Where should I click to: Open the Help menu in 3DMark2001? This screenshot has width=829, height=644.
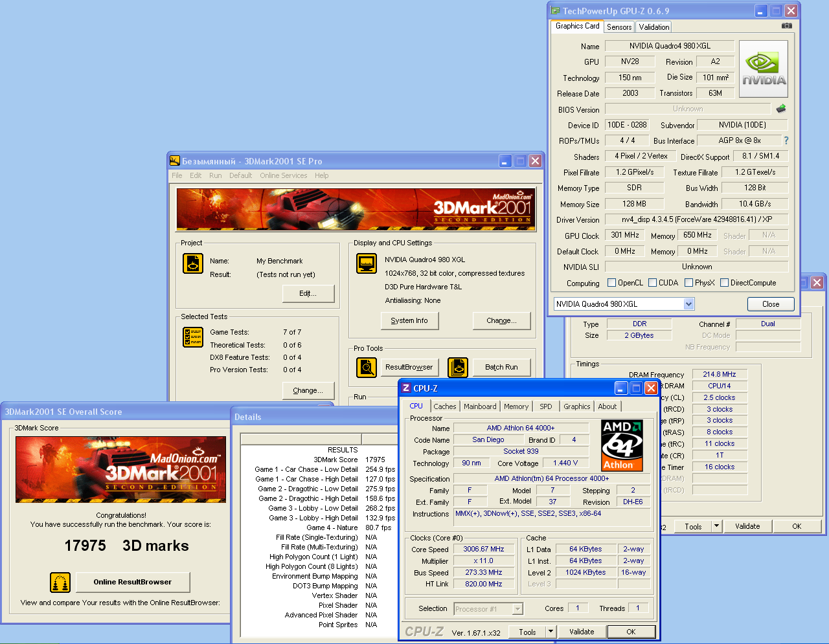[322, 175]
